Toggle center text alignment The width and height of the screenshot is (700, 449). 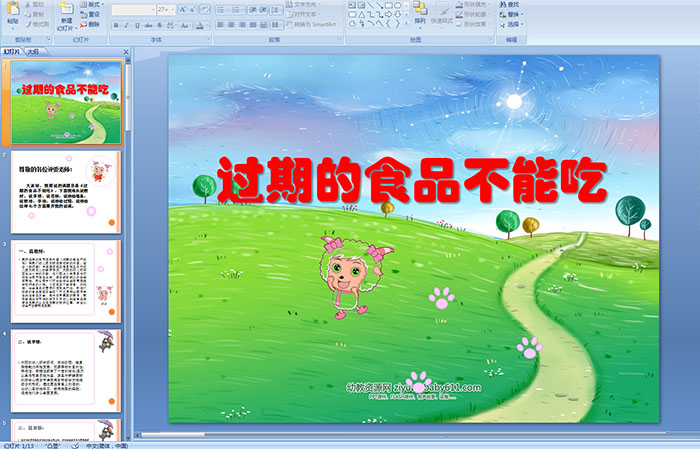pos(231,25)
